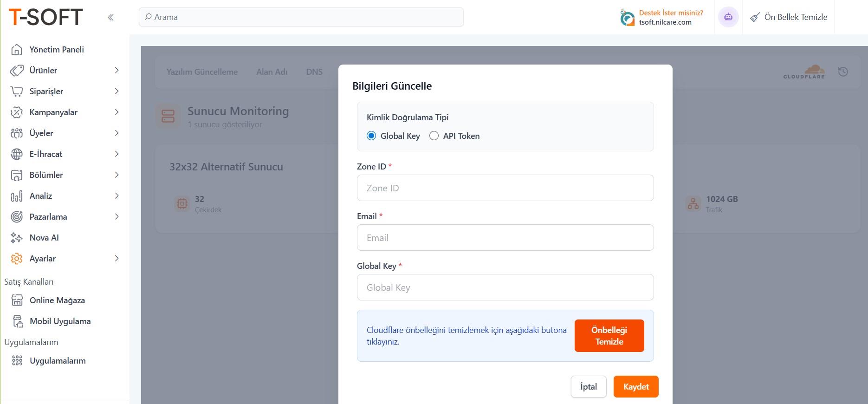
Task: Click the İptal button
Action: click(x=589, y=387)
